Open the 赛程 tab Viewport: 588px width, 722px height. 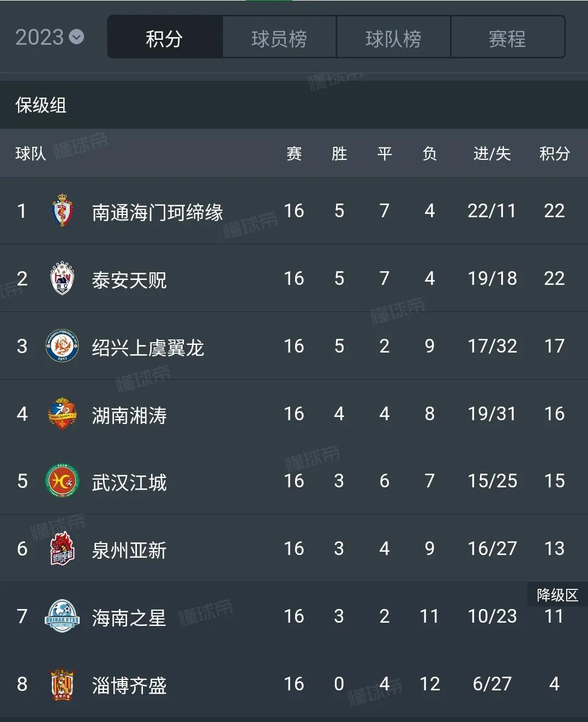coord(508,37)
